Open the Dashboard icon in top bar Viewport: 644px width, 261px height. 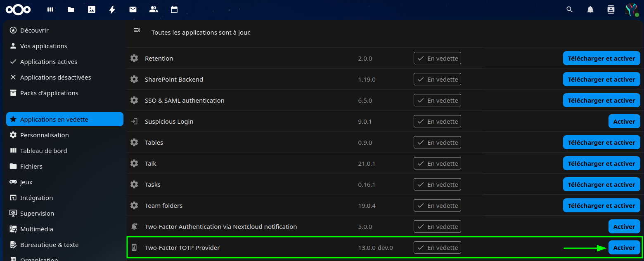[50, 9]
